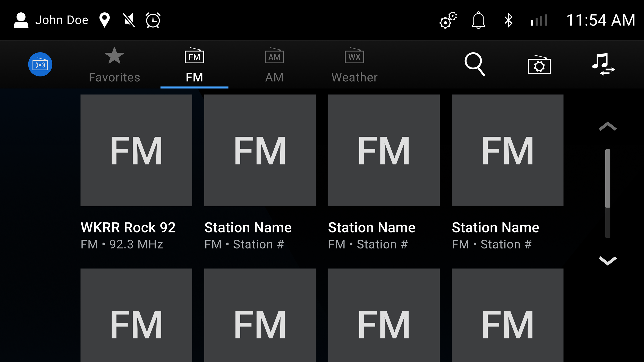Open the radio app launcher icon
Image resolution: width=644 pixels, height=362 pixels.
pyautogui.click(x=40, y=64)
